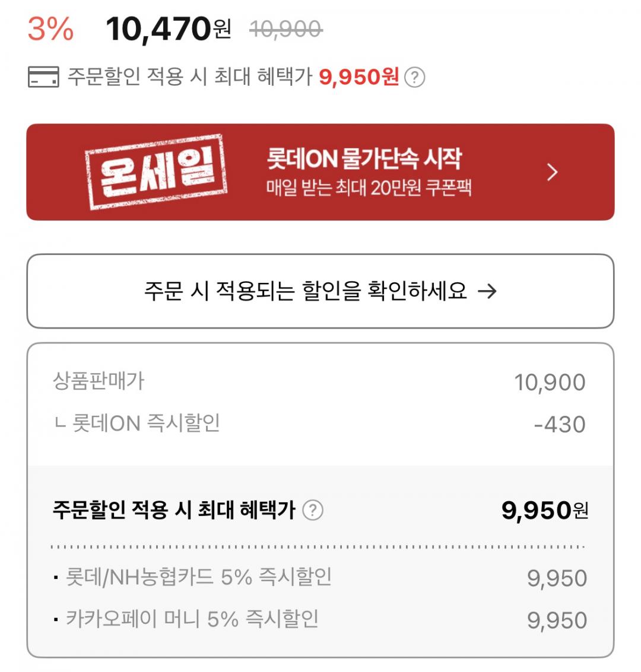Image resolution: width=641 pixels, height=672 pixels.
Task: Tap help icon beside bold 최대 혜택가 heading
Action: coord(313,510)
